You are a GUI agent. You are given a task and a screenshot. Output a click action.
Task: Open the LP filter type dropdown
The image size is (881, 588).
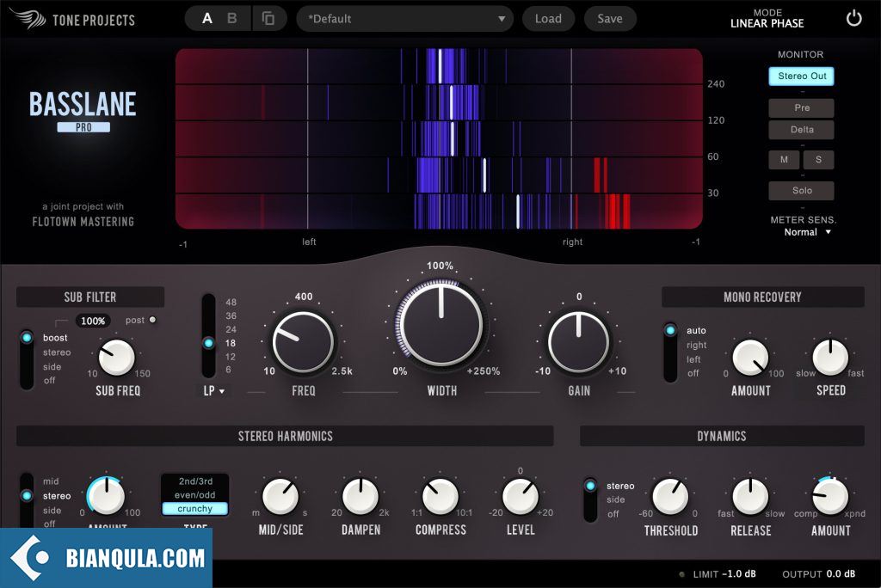click(x=213, y=391)
